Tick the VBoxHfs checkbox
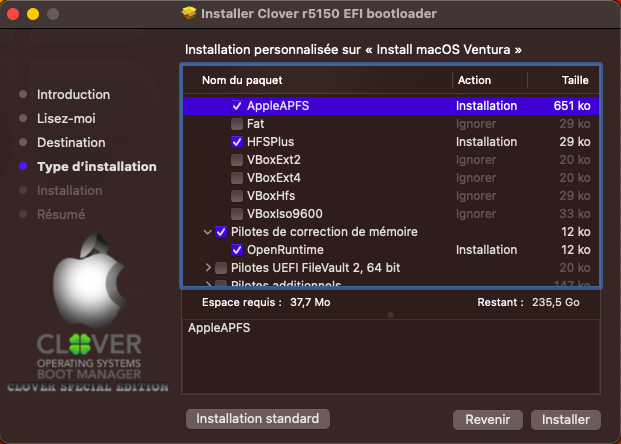Image resolution: width=621 pixels, height=444 pixels. 237,196
